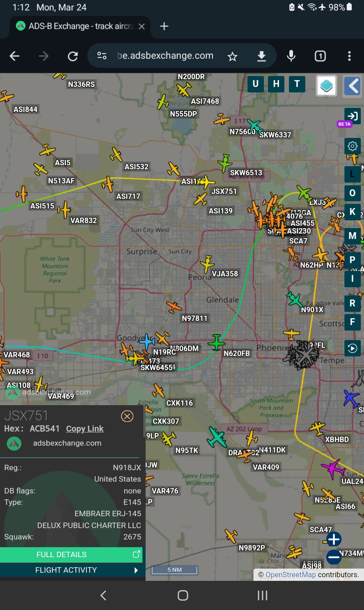Toggle the I map button
The image size is (364, 610).
[x=352, y=279]
